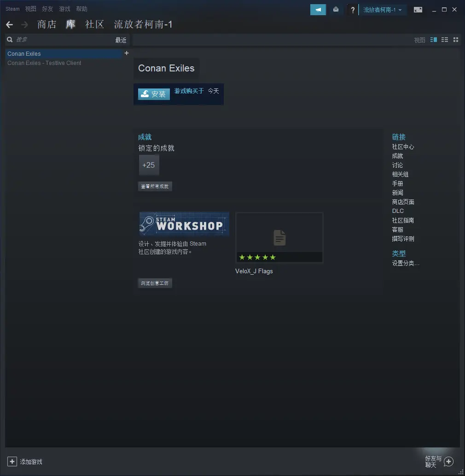Image resolution: width=465 pixels, height=476 pixels.
Task: Click the announcements megaphone icon
Action: pyautogui.click(x=318, y=10)
